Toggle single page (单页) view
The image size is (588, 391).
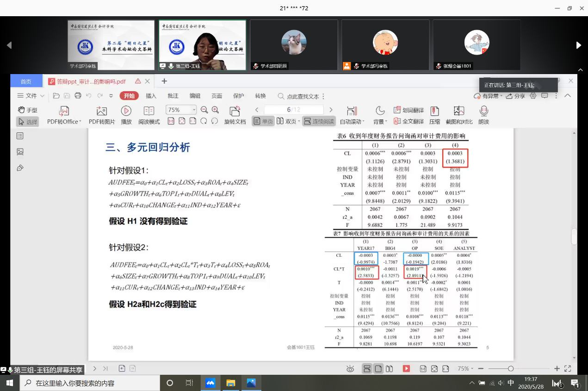pyautogui.click(x=263, y=121)
